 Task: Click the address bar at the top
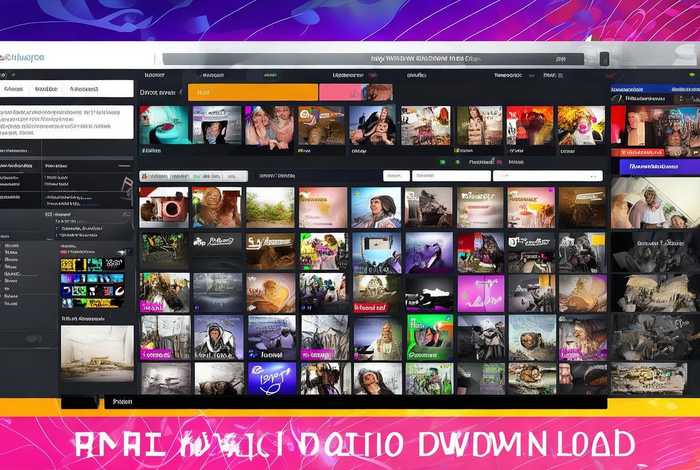(x=380, y=59)
